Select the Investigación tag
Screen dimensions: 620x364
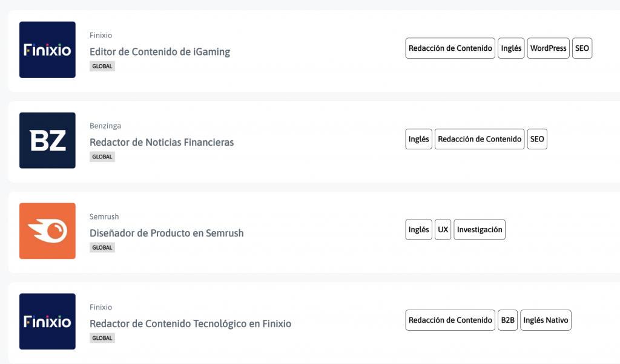click(x=480, y=229)
